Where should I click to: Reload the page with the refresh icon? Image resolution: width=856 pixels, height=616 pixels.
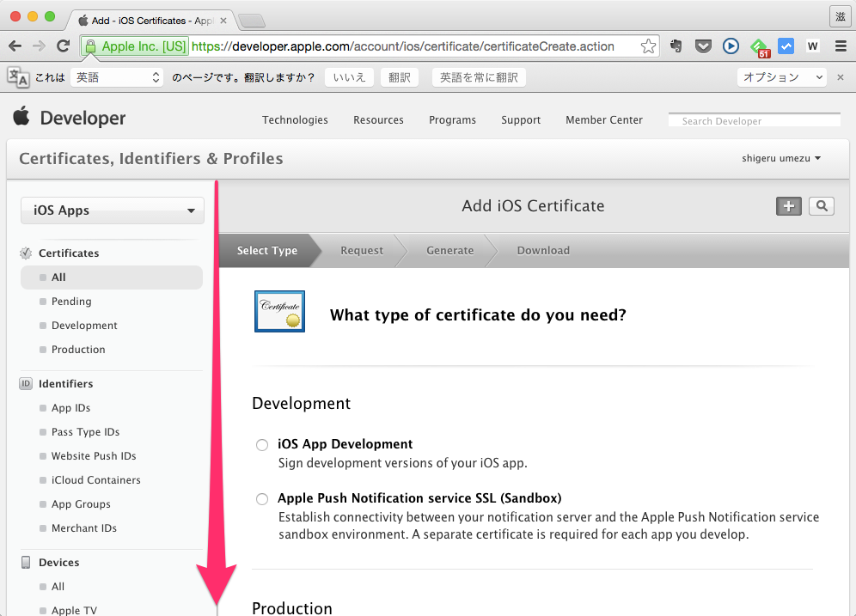[x=64, y=46]
